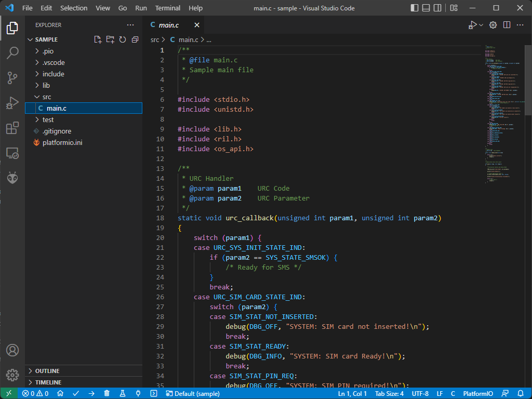Expand the lib folder
The height and width of the screenshot is (399, 532).
click(84, 86)
